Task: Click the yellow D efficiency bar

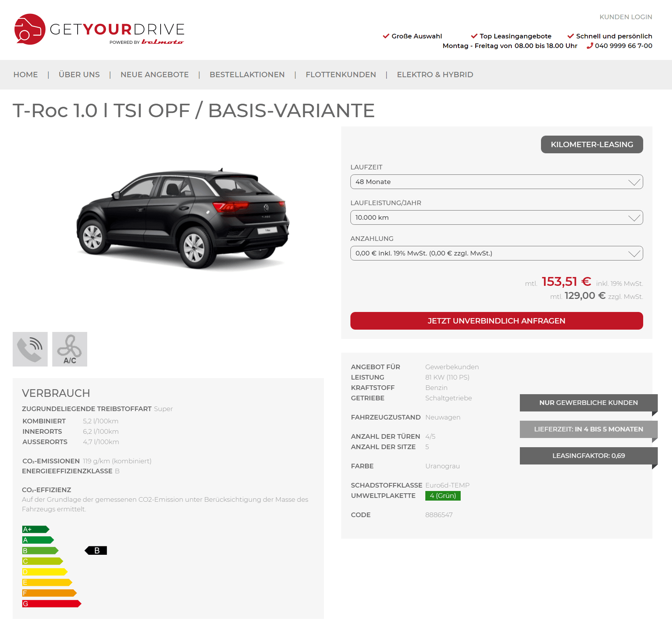Action: coord(45,572)
